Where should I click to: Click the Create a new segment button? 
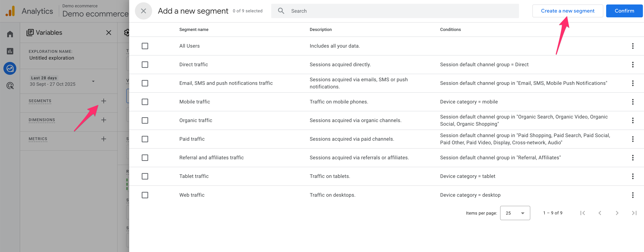pos(567,11)
